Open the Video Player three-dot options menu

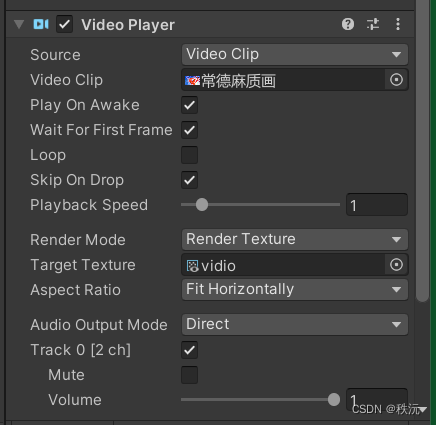click(x=398, y=24)
